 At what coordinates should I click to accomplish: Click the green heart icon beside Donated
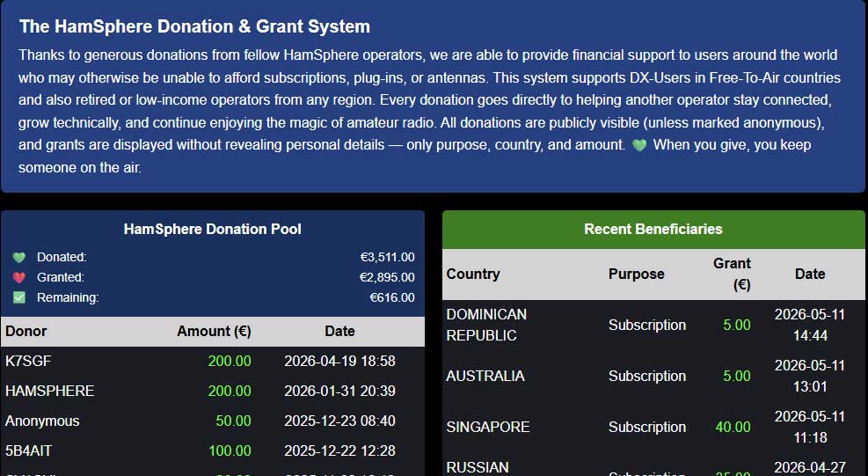pyautogui.click(x=19, y=258)
